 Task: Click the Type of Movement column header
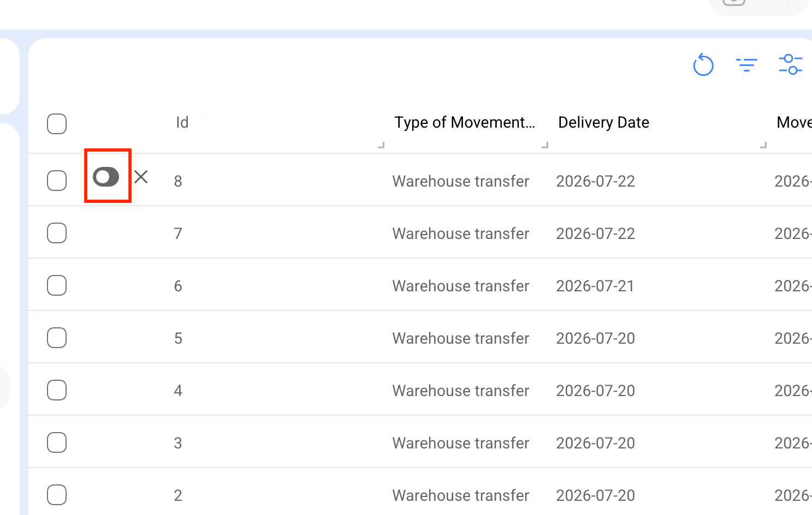click(x=465, y=122)
